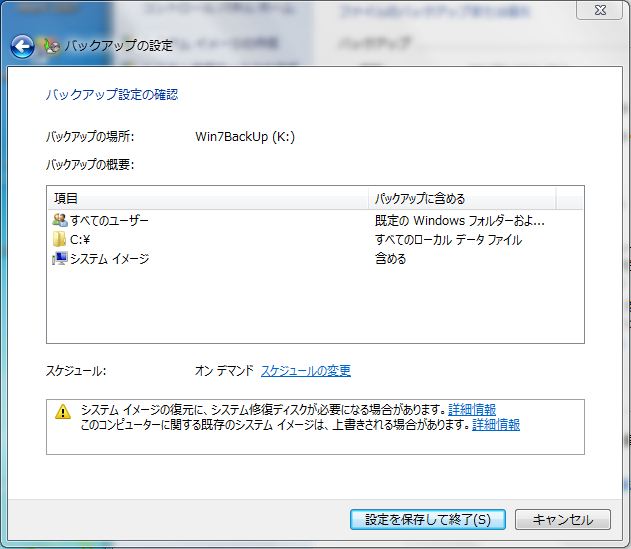Click the バックアップの設定 window title

tap(118, 45)
